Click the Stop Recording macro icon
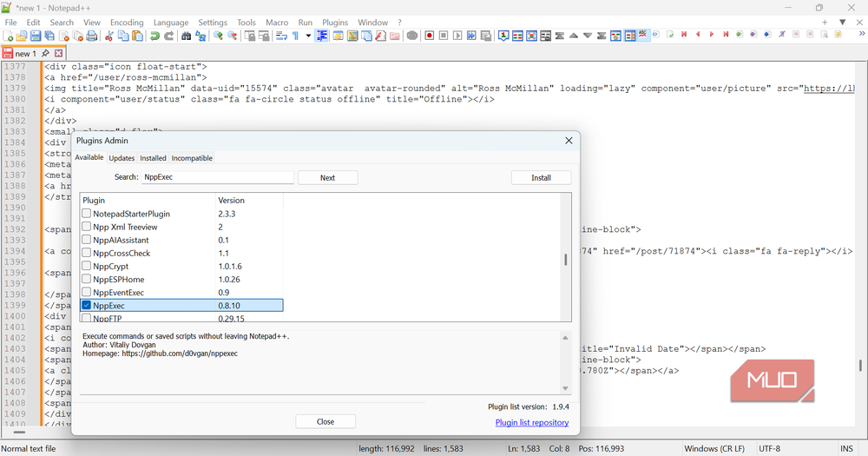 pyautogui.click(x=444, y=36)
